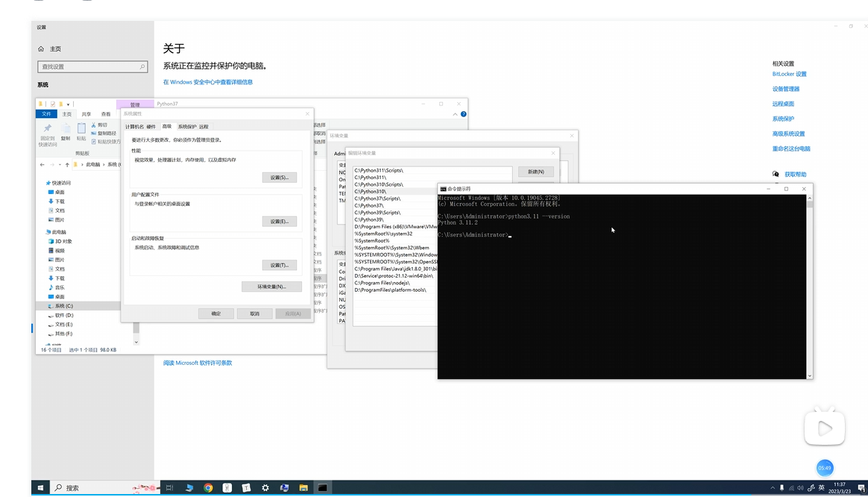Open Microsoft 软件许可条款 link
The height and width of the screenshot is (497, 868).
click(x=197, y=363)
